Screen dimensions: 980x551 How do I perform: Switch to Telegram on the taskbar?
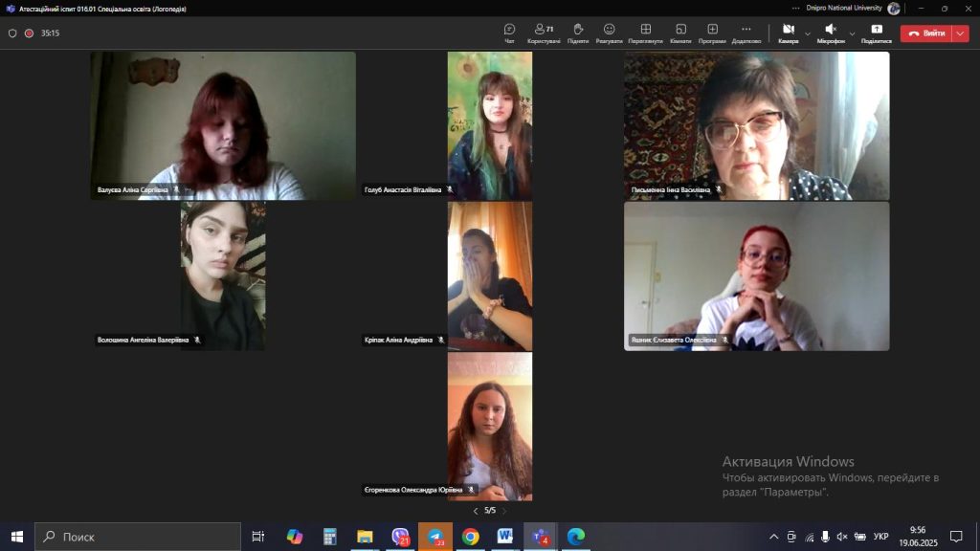click(435, 537)
